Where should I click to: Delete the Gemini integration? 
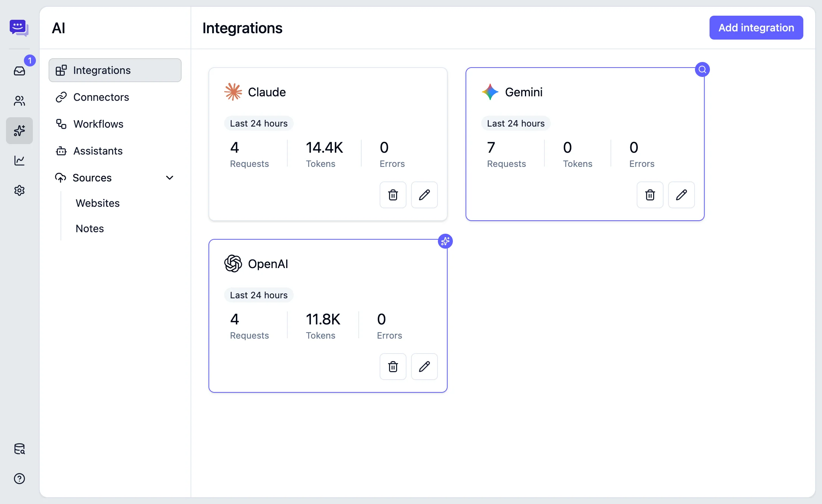tap(650, 195)
